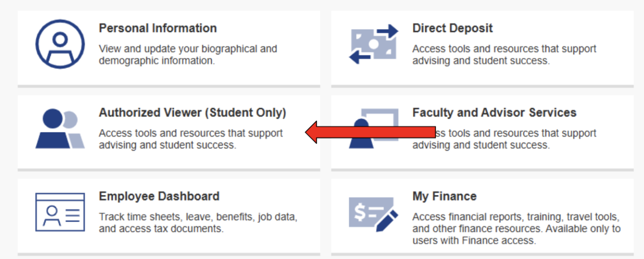Screen dimensions: 644x259
Task: Click the Authorized Viewer two-person icon
Action: tap(60, 129)
